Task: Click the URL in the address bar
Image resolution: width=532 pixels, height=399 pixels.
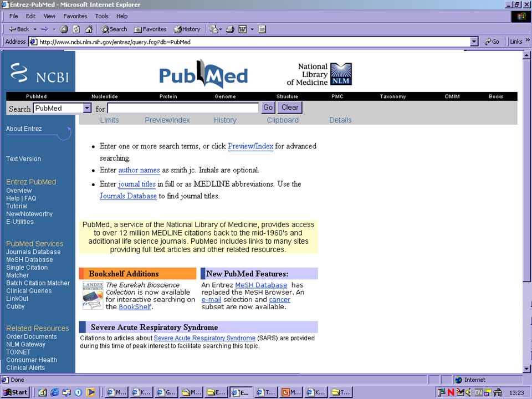Action: pyautogui.click(x=115, y=42)
